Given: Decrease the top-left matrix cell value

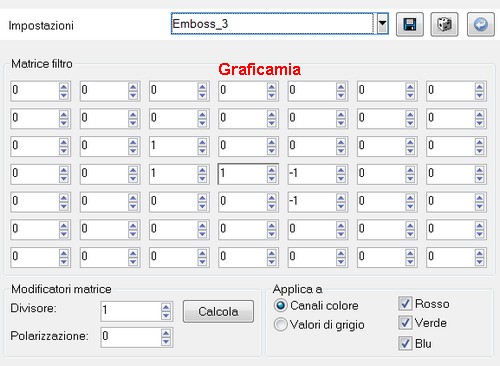Looking at the screenshot, I should (x=64, y=95).
